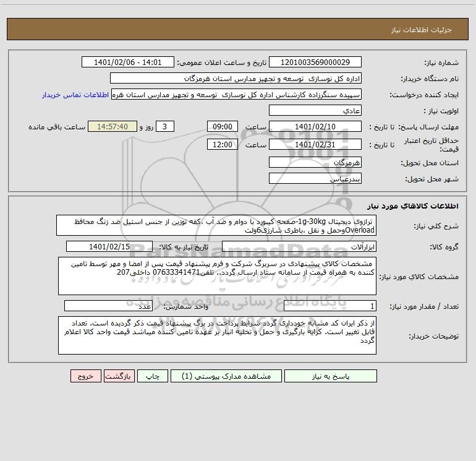Click the جزئیات اطلاعات نیاز header title

[421, 30]
